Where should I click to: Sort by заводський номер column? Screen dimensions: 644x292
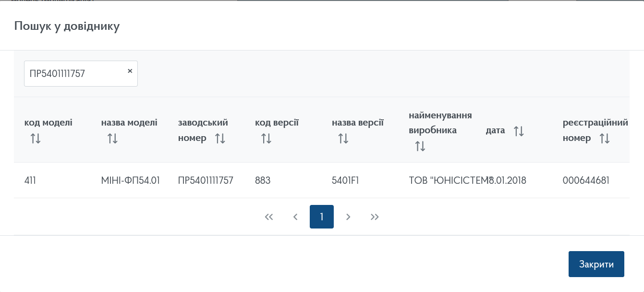220,139
